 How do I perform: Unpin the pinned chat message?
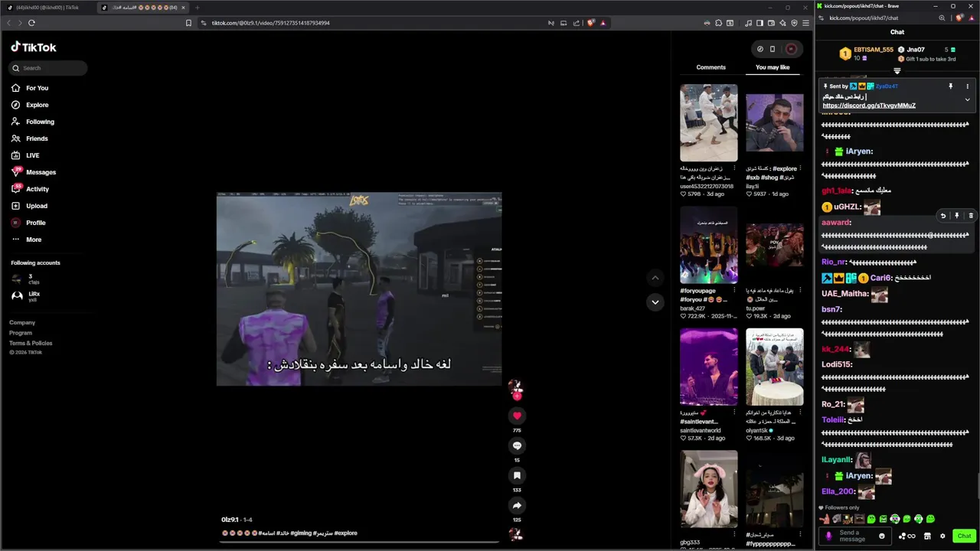tap(951, 86)
